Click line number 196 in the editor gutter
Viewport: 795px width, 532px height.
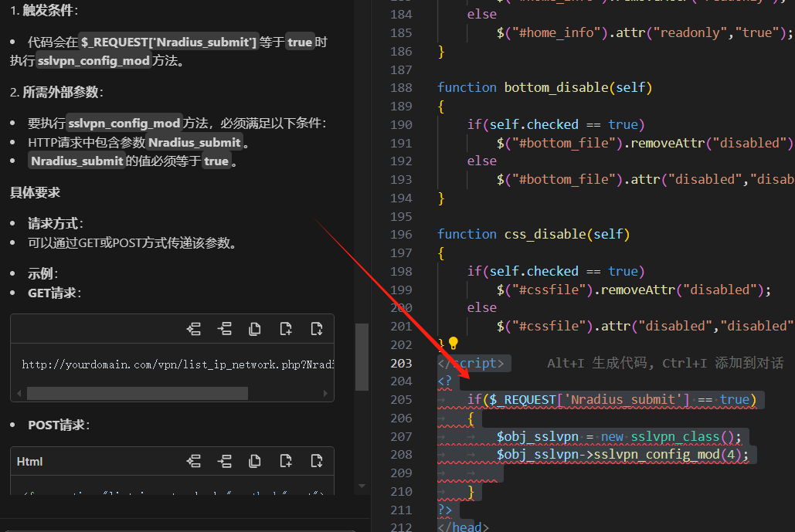click(401, 235)
